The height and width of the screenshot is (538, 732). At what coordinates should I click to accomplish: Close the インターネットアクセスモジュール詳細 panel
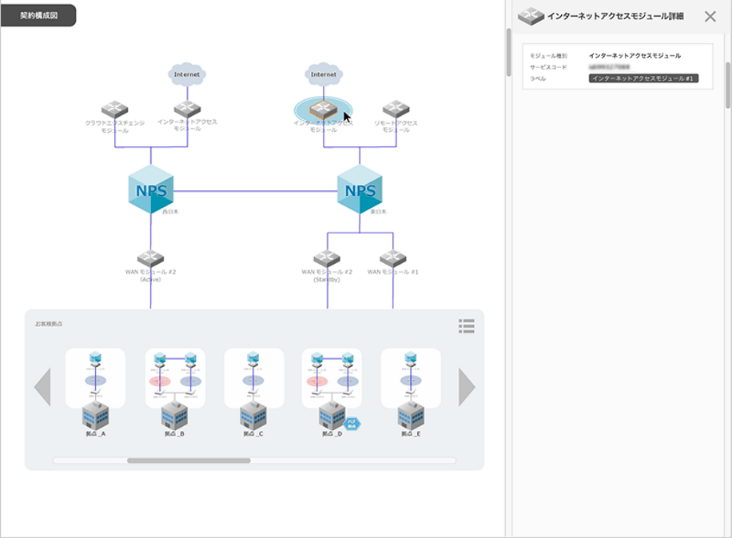tap(710, 16)
